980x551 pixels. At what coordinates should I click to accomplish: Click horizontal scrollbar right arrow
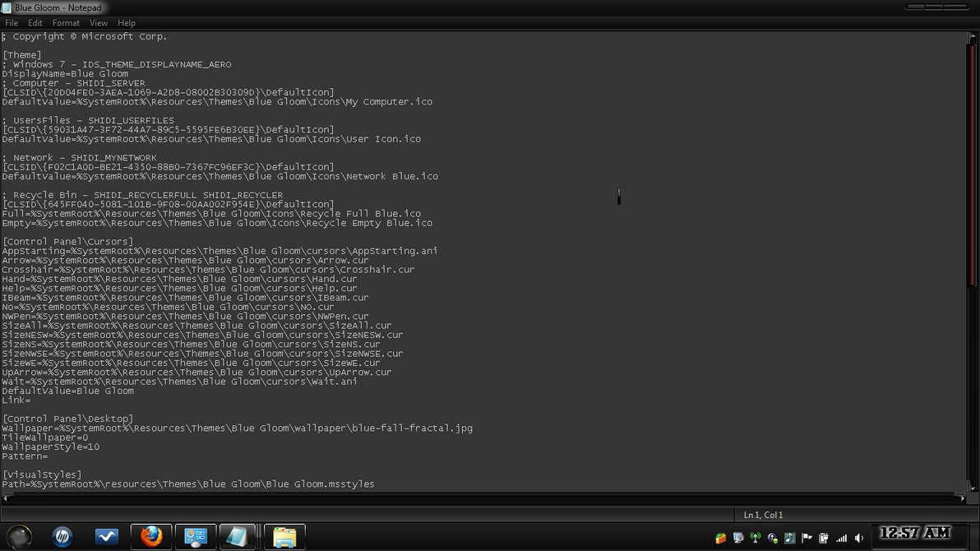[960, 498]
